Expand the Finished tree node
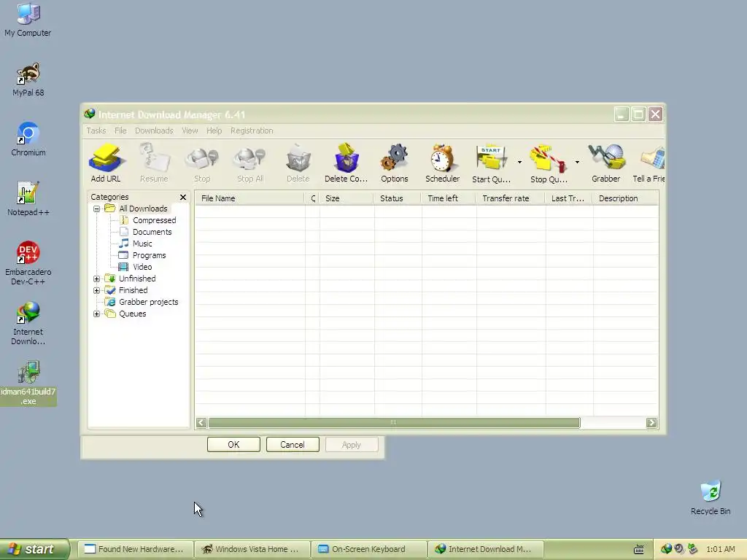 (x=97, y=290)
